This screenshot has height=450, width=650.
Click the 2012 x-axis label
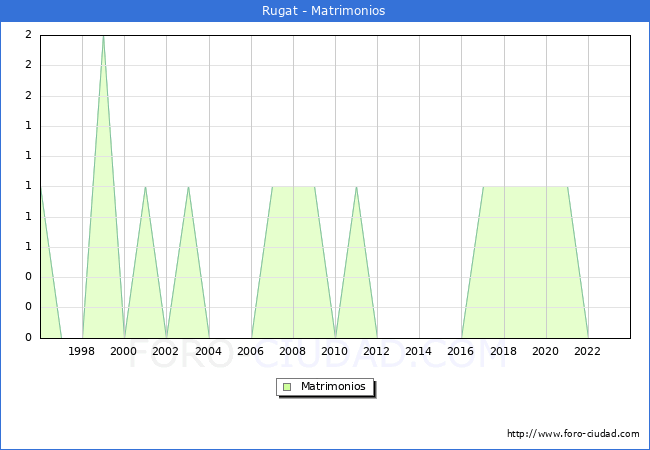377,351
